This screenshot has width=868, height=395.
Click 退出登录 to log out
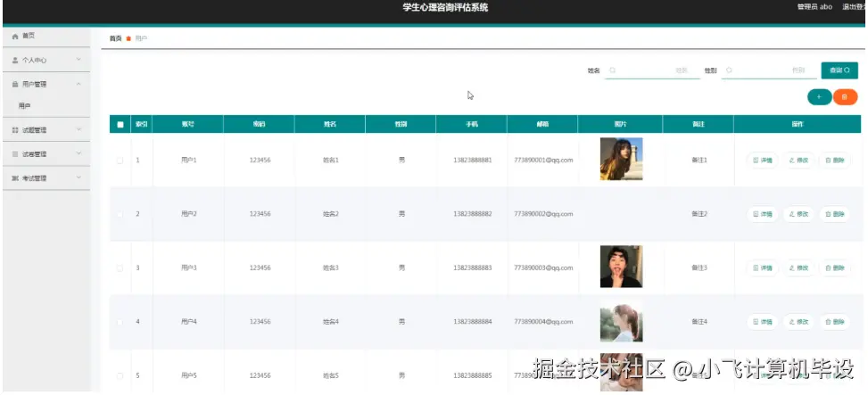(x=855, y=7)
